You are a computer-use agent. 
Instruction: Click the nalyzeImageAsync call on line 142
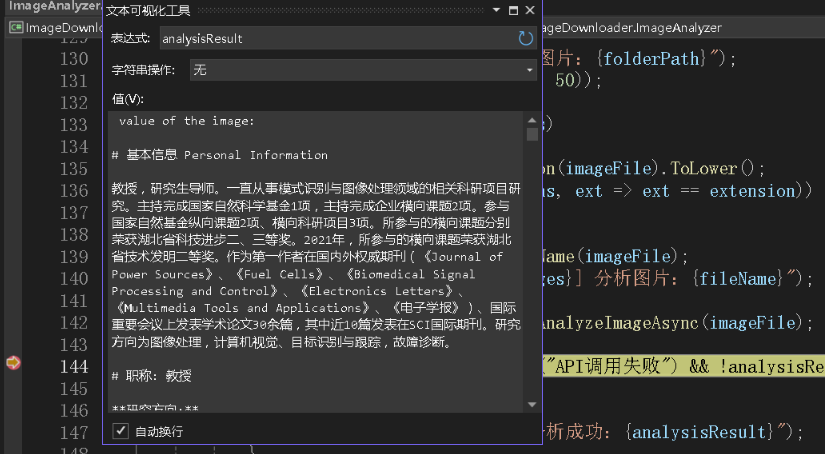[620, 322]
